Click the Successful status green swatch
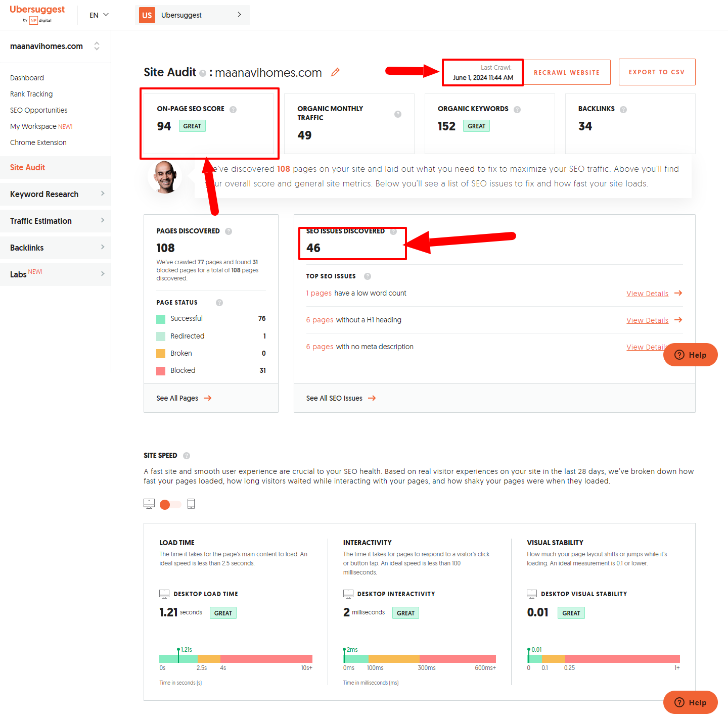This screenshot has width=728, height=722. point(161,319)
